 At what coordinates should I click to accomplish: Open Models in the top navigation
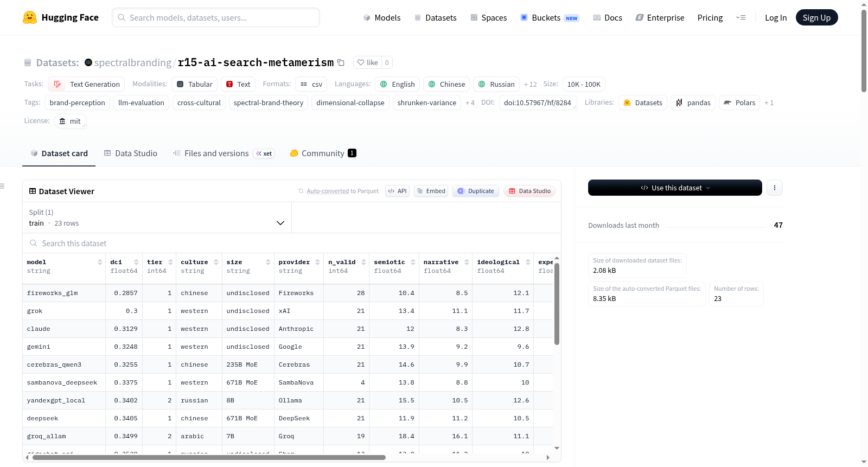coord(382,17)
